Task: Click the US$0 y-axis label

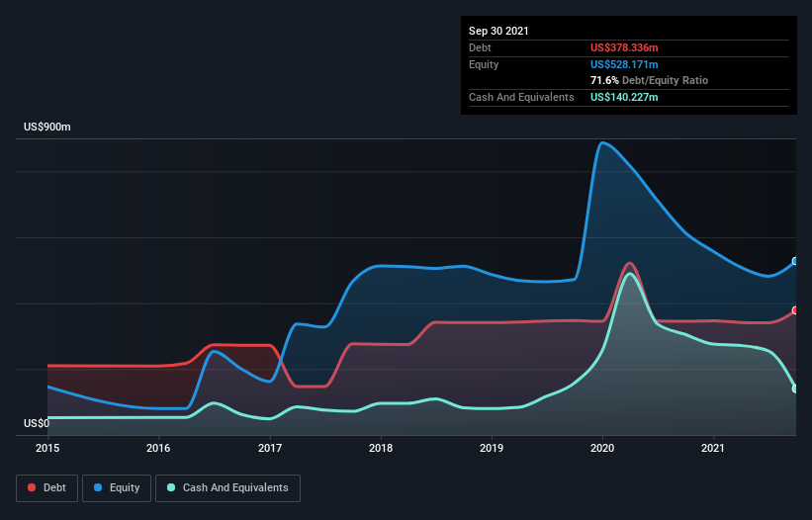Action: click(37, 423)
